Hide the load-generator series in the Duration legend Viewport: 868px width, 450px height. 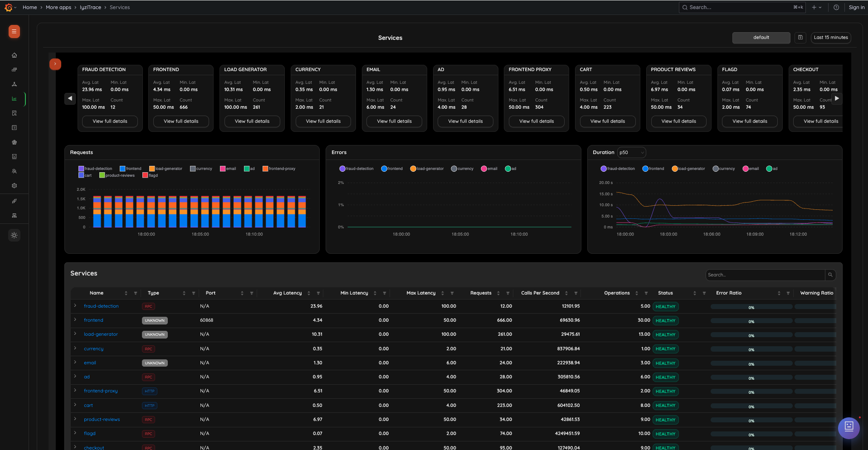coord(688,168)
